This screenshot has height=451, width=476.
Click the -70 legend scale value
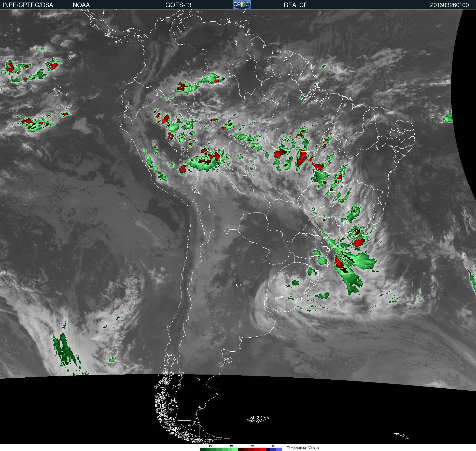pyautogui.click(x=251, y=446)
